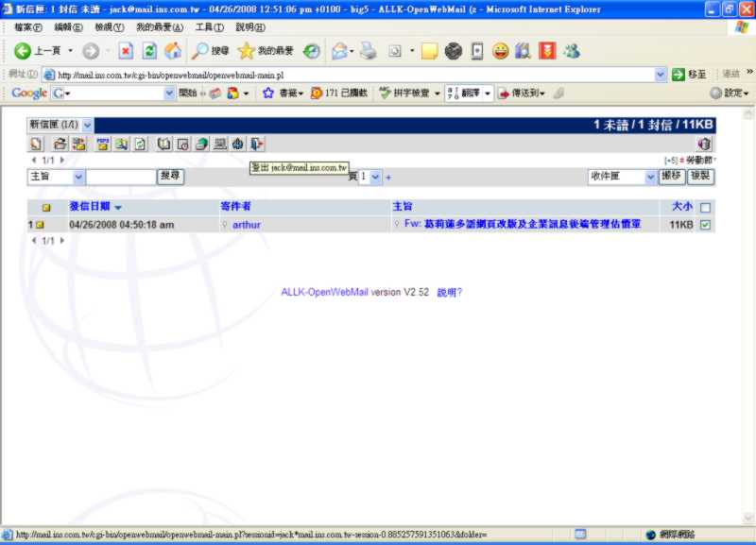Click the ALLK-OpenWebMail link
The width and height of the screenshot is (756, 545).
tap(324, 292)
